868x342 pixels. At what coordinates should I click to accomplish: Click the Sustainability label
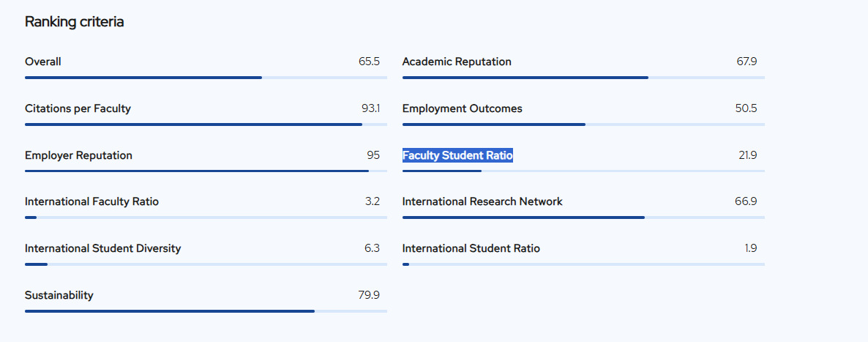tap(59, 295)
